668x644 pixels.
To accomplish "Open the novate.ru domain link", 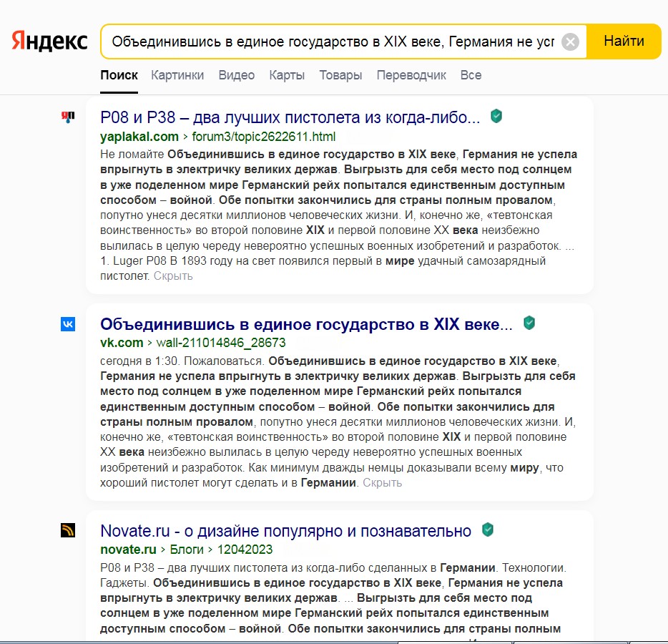I will tap(128, 550).
